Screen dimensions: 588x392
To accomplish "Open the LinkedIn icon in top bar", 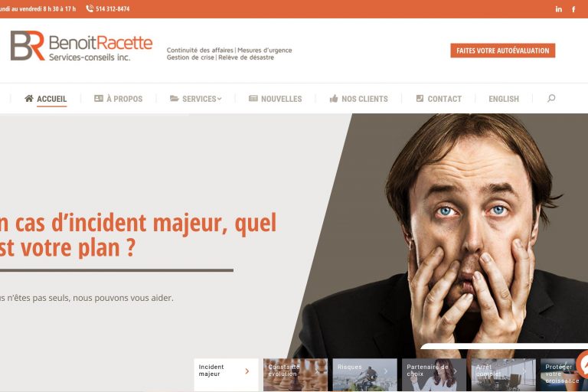I will (558, 9).
